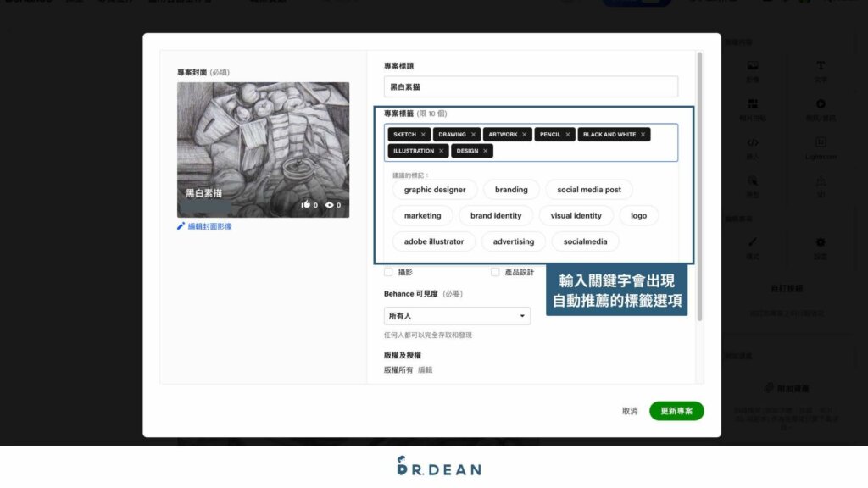Viewport: 868px width, 488px height.
Task: Add the branding suggested tag
Action: [x=511, y=189]
